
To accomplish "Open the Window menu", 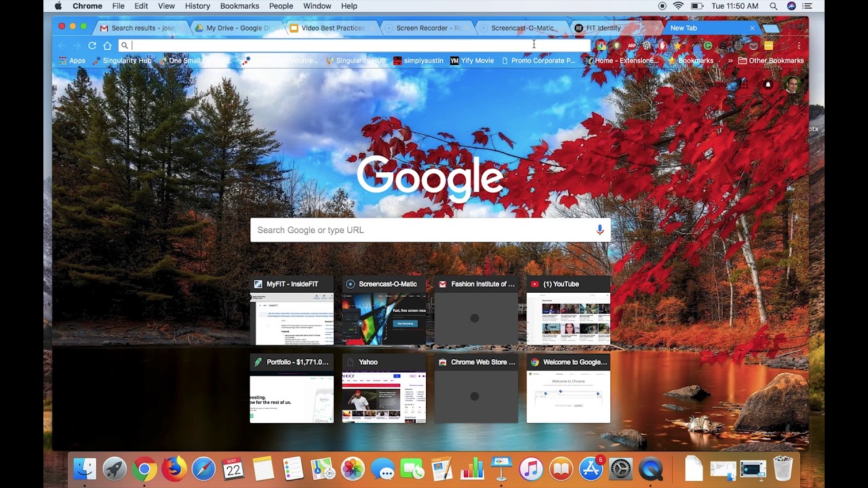I will pos(317,6).
